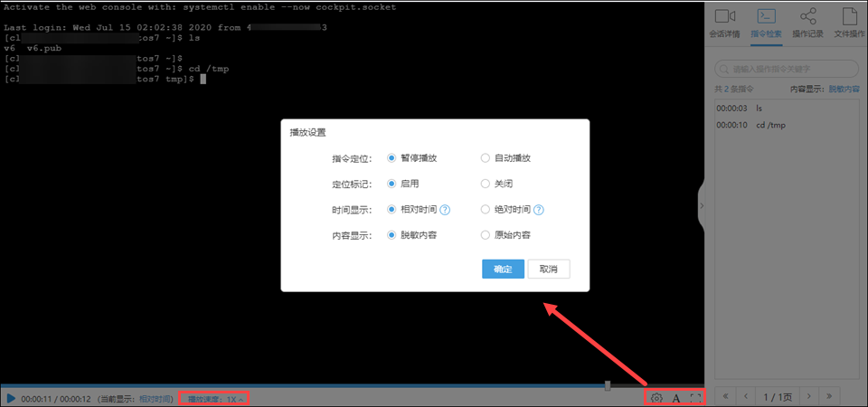Click in the command keyword search field

(x=788, y=70)
